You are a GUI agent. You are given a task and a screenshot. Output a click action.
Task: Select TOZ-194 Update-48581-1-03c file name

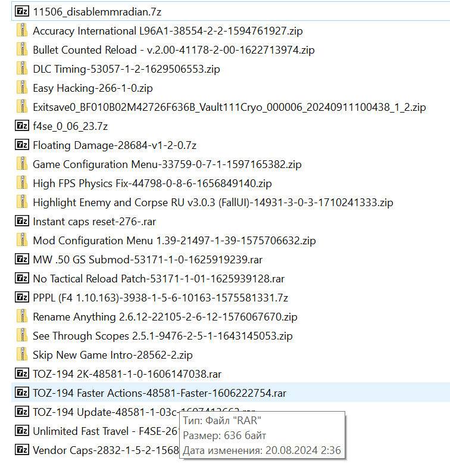coord(106,412)
